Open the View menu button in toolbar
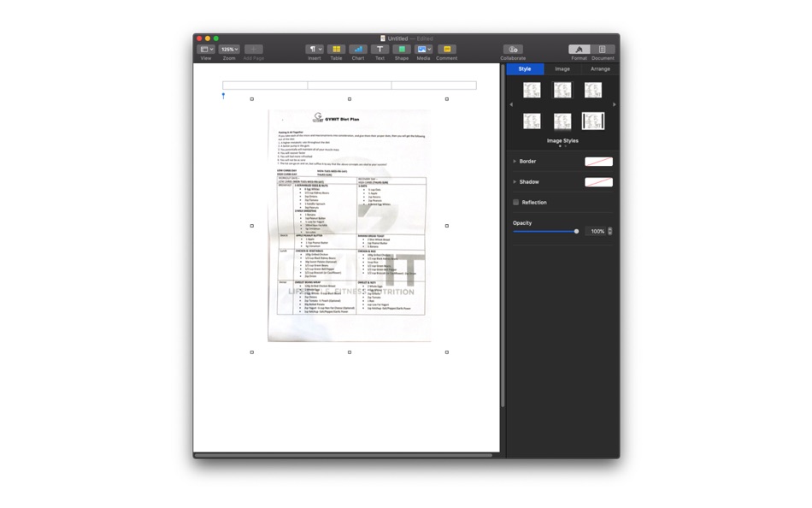Image resolution: width=812 pixels, height=508 pixels. click(x=206, y=50)
